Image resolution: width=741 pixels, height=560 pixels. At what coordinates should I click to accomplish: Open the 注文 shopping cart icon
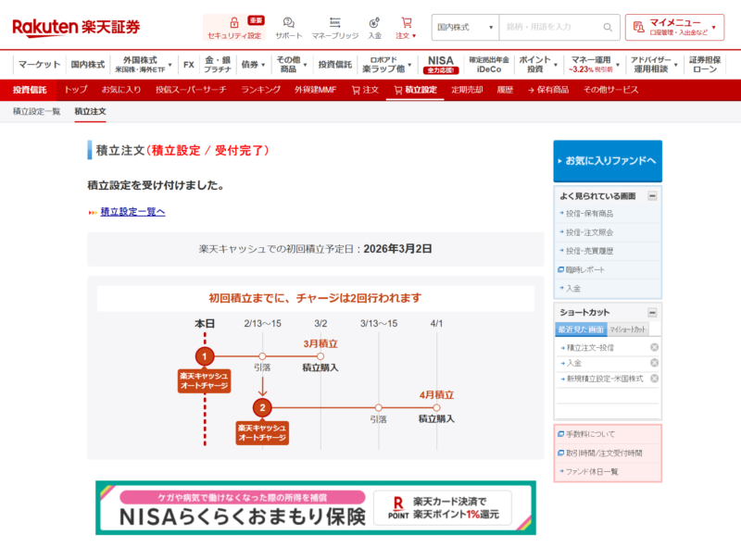pyautogui.click(x=404, y=20)
